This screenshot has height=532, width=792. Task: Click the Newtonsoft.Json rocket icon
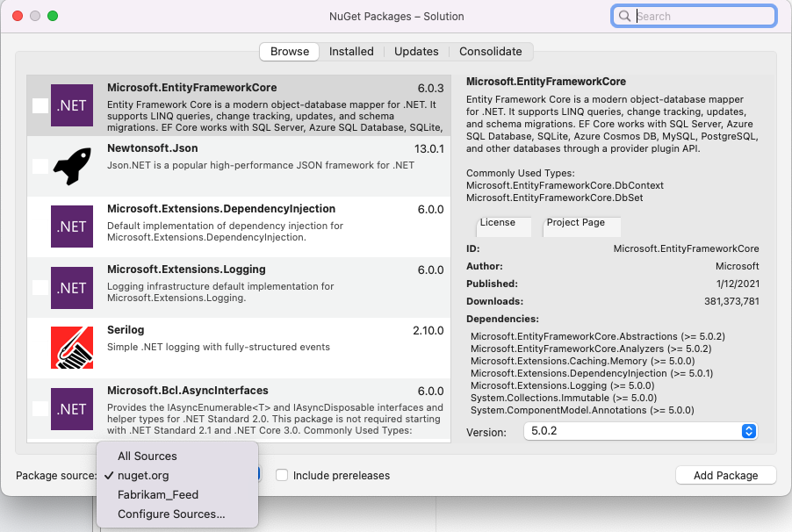click(x=70, y=165)
